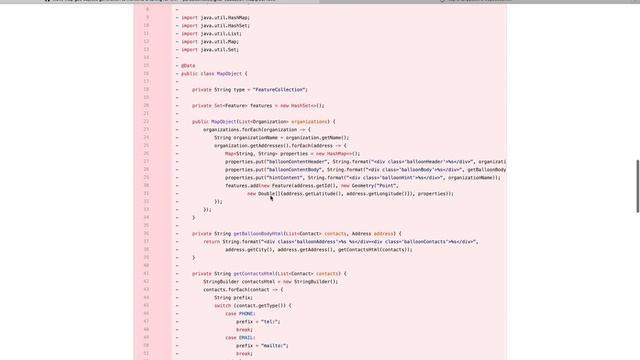Click the 'import java.util.HashMap;' line
Viewport: 640px width, 360px height.
coord(215,18)
